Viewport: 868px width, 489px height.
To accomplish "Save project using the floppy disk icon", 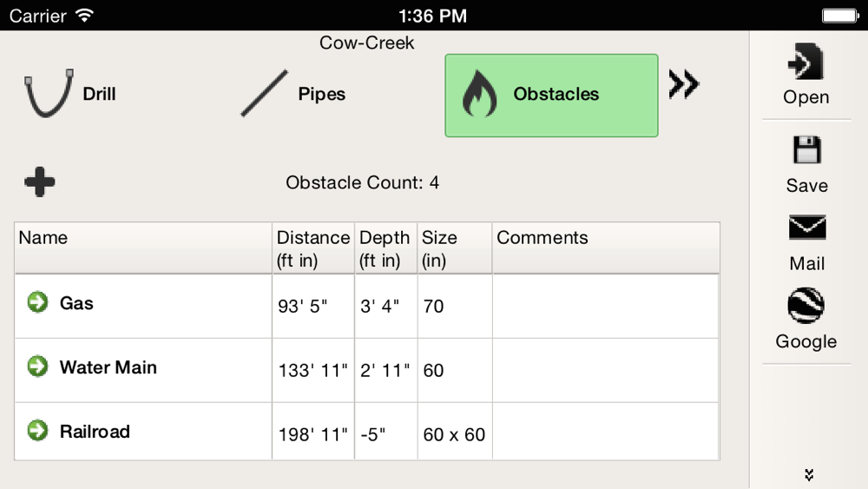I will pyautogui.click(x=806, y=149).
